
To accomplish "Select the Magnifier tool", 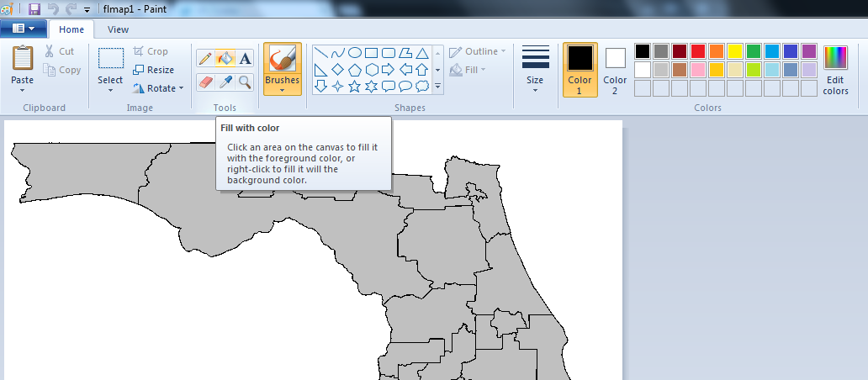I will tap(245, 82).
